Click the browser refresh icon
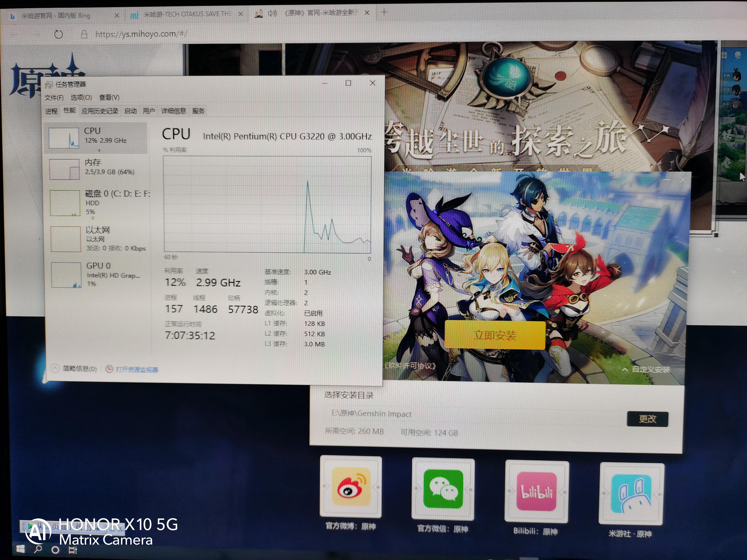 coord(58,34)
